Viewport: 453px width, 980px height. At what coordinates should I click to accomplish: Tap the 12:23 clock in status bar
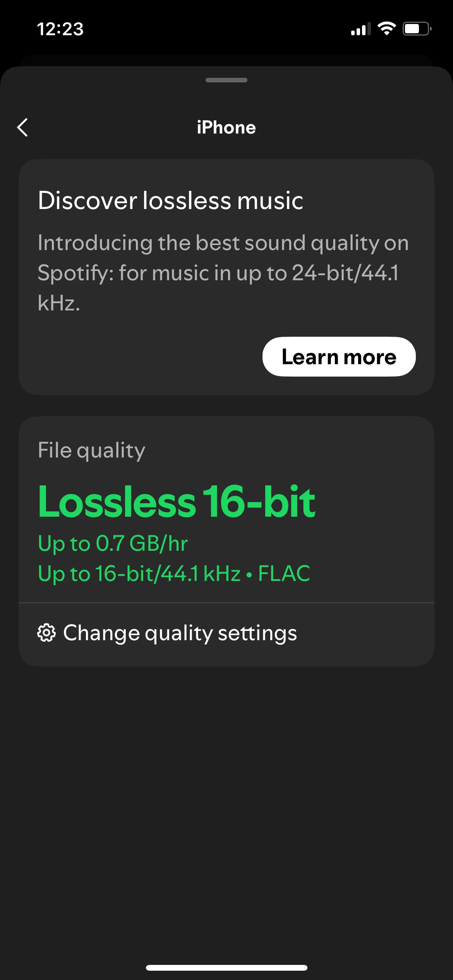tap(60, 29)
